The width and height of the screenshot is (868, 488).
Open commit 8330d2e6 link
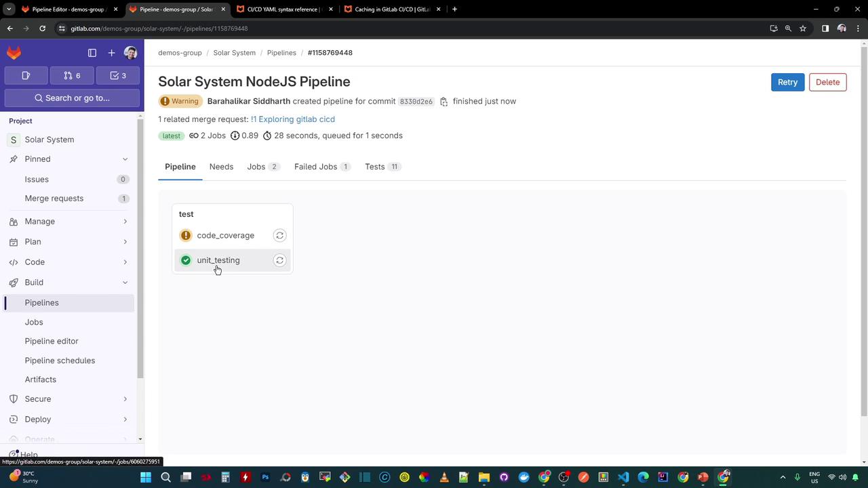pyautogui.click(x=416, y=102)
